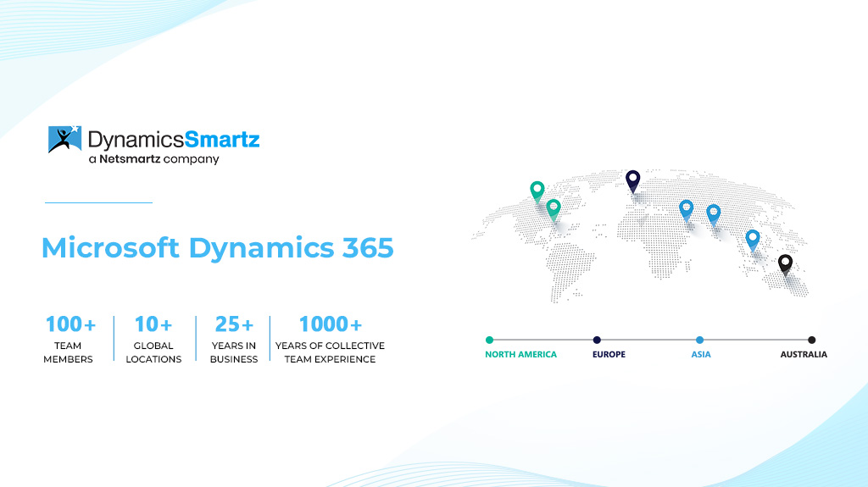Click the 10+ Global Locations statistic
The image size is (868, 487).
coord(153,339)
